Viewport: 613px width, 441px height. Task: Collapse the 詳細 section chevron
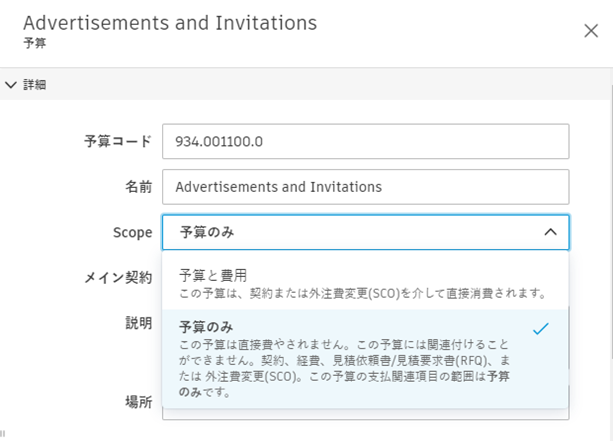point(11,85)
